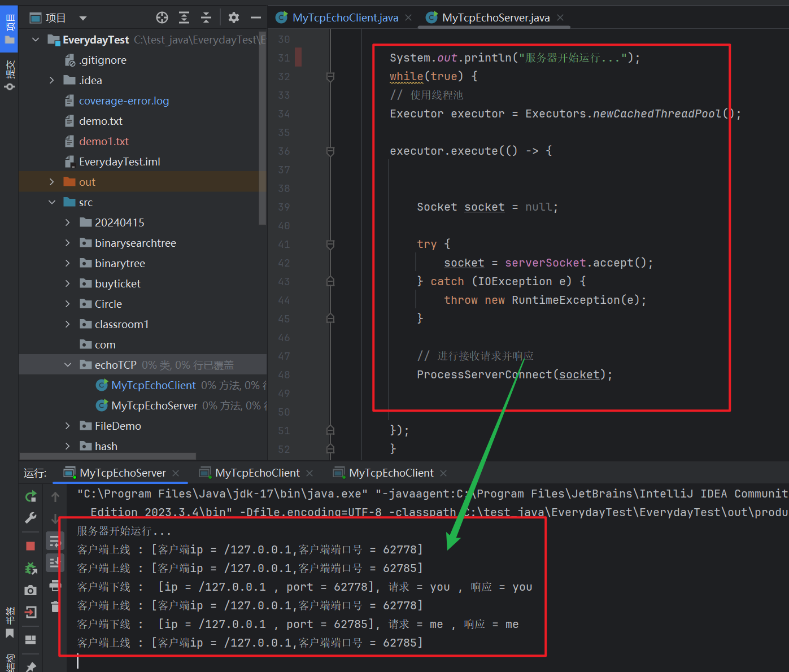789x672 pixels.
Task: Open MyTcpEchoServer in project tree
Action: pyautogui.click(x=154, y=405)
